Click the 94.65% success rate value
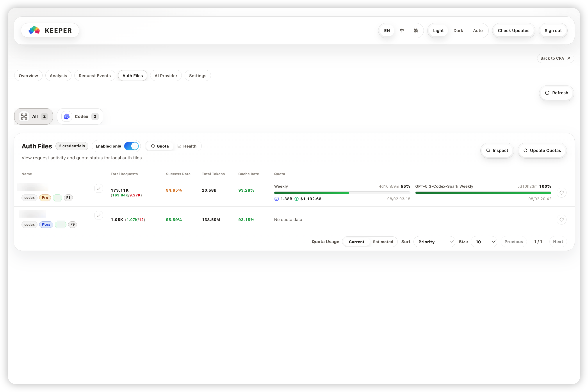The width and height of the screenshot is (588, 392). (x=174, y=190)
